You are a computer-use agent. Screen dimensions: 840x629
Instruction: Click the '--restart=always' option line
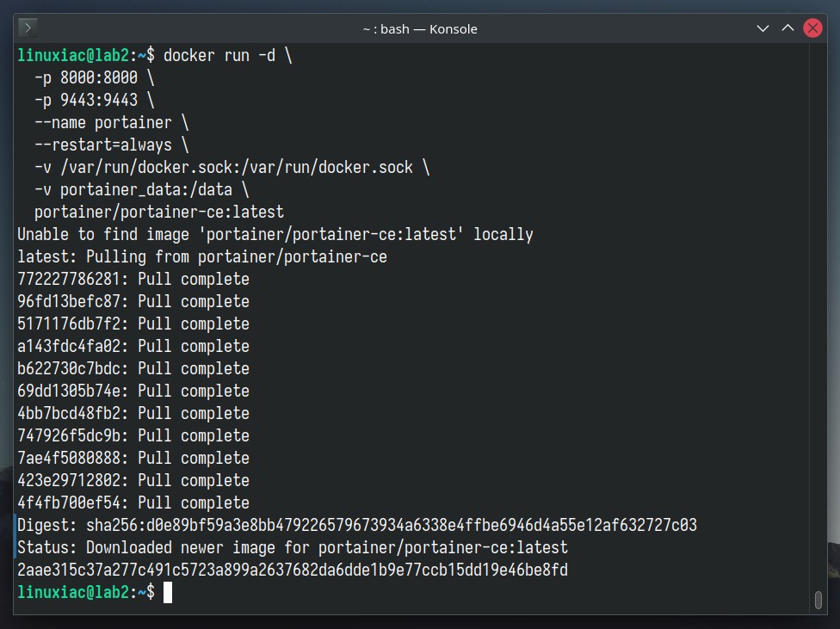click(x=103, y=145)
